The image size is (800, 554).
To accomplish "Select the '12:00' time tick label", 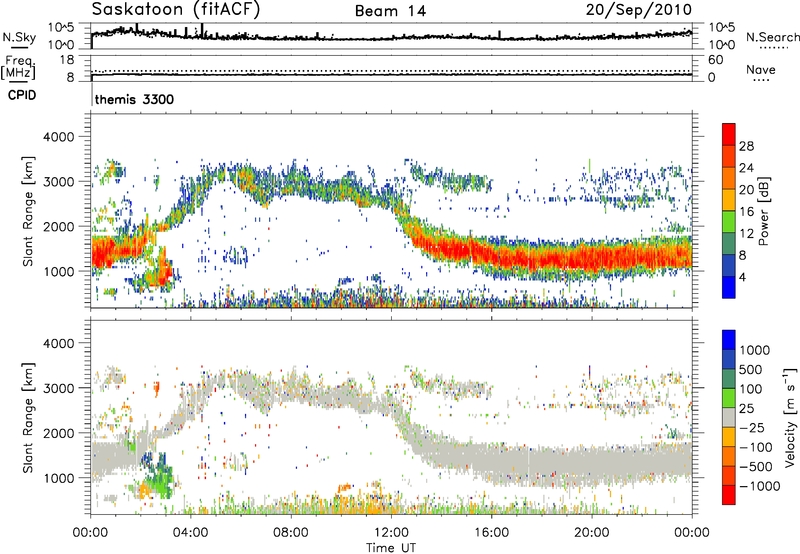I will point(391,533).
